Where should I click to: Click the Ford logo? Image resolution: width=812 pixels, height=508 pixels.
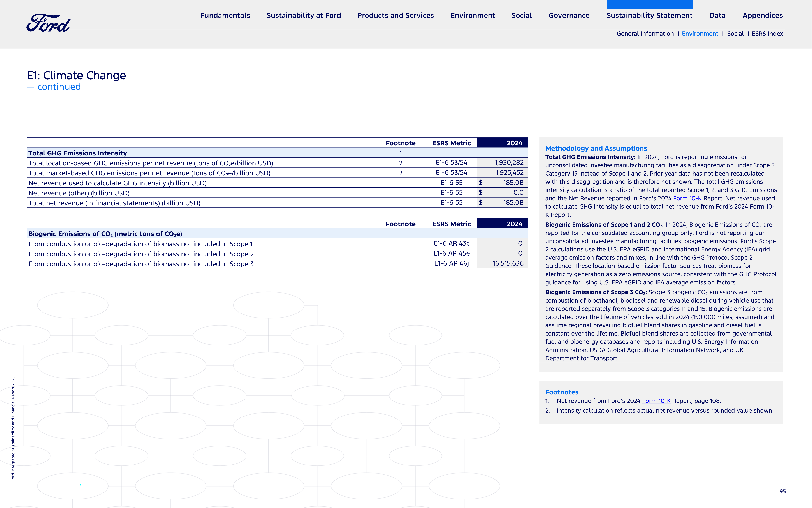[48, 23]
